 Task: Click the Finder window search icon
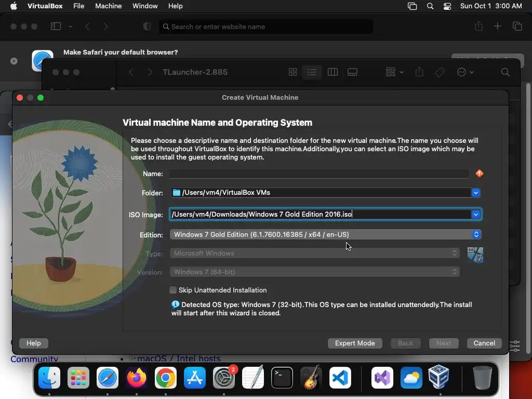[x=505, y=72]
